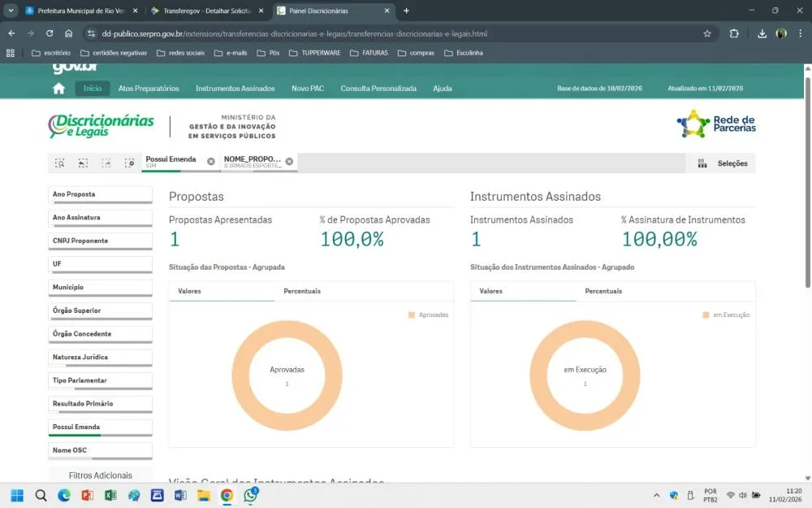Image resolution: width=812 pixels, height=508 pixels.
Task: View site information icon in address bar
Action: pyautogui.click(x=91, y=33)
